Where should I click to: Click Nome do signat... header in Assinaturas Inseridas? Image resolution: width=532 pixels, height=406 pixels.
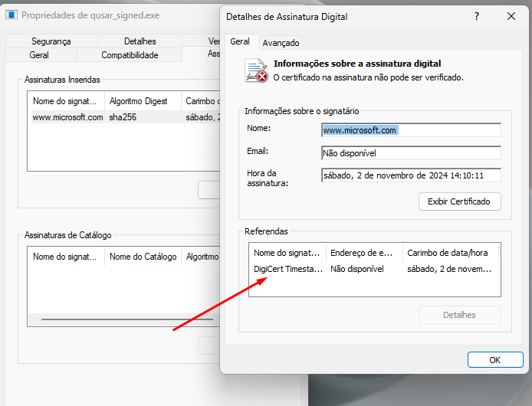pyautogui.click(x=67, y=101)
